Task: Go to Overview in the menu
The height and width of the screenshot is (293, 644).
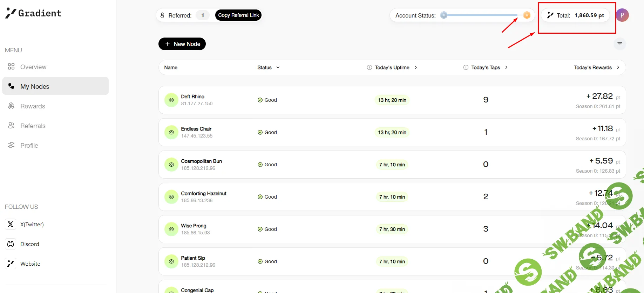Action: [33, 67]
